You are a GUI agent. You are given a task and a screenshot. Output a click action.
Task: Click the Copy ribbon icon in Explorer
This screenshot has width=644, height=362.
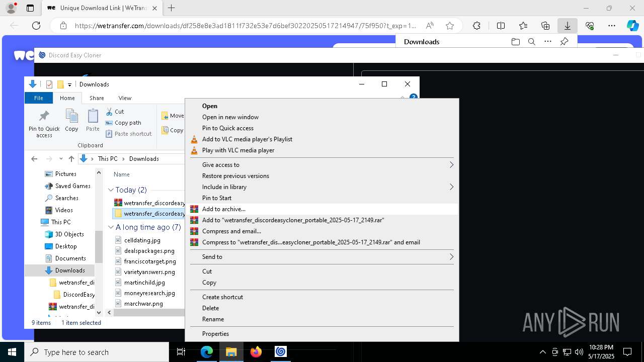tap(71, 121)
